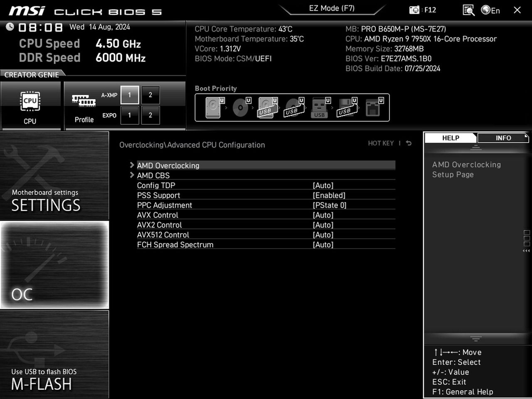This screenshot has height=399, width=532.
Task: Click the PSS Support label
Action: [159, 195]
